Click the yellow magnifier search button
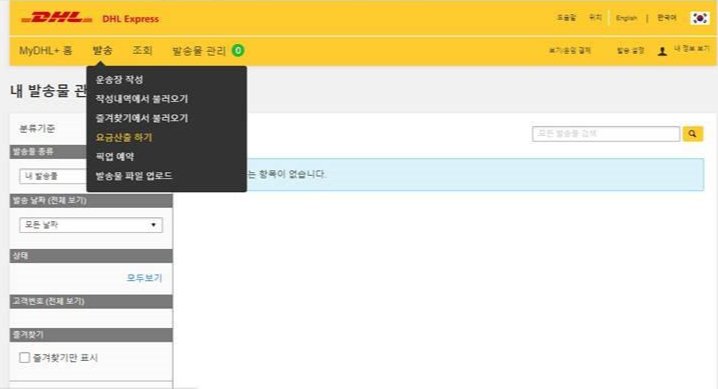This screenshot has width=718, height=389. point(692,134)
